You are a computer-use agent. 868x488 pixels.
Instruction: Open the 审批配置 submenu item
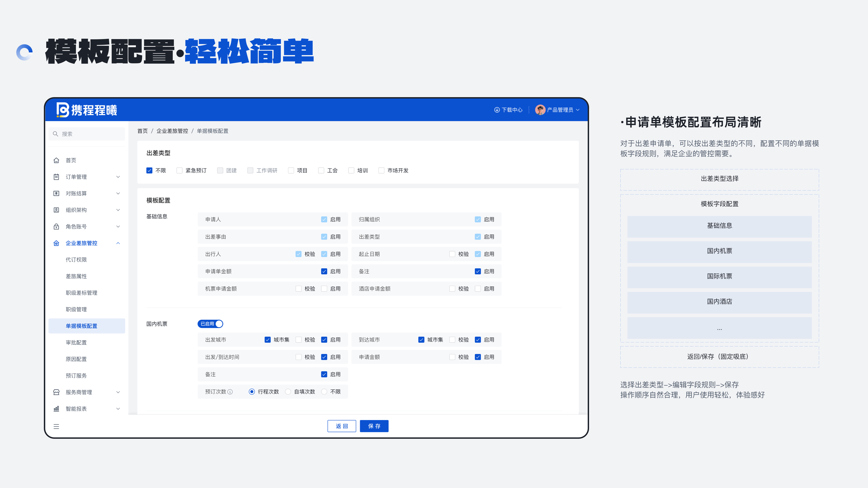pos(76,343)
